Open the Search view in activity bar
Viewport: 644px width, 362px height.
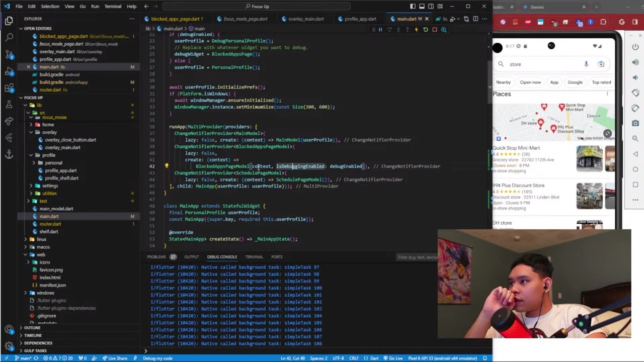tap(9, 37)
